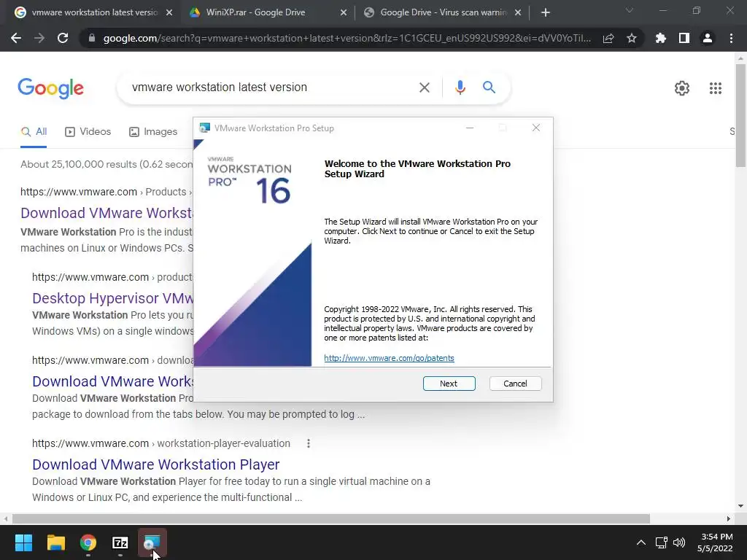Open the Desktop Hypervisor VMware result

coord(113,298)
